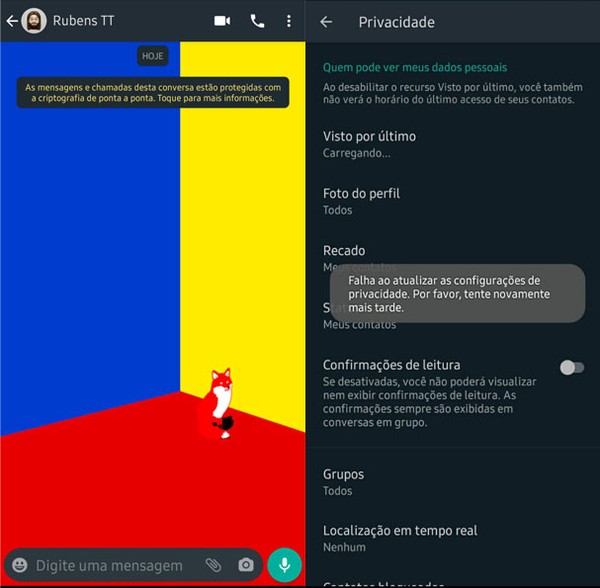This screenshot has width=600, height=588.
Task: Tap the 'Rubens TT' contact name
Action: pyautogui.click(x=83, y=21)
